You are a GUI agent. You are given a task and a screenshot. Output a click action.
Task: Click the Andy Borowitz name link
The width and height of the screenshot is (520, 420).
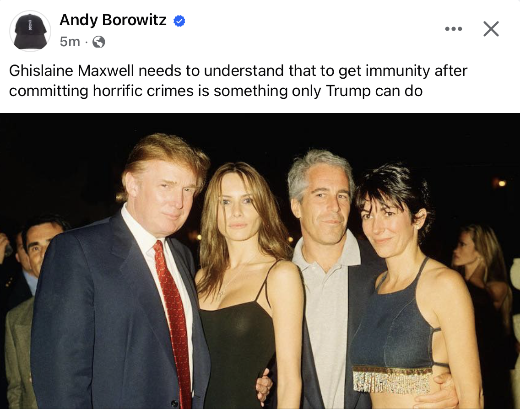(x=113, y=20)
